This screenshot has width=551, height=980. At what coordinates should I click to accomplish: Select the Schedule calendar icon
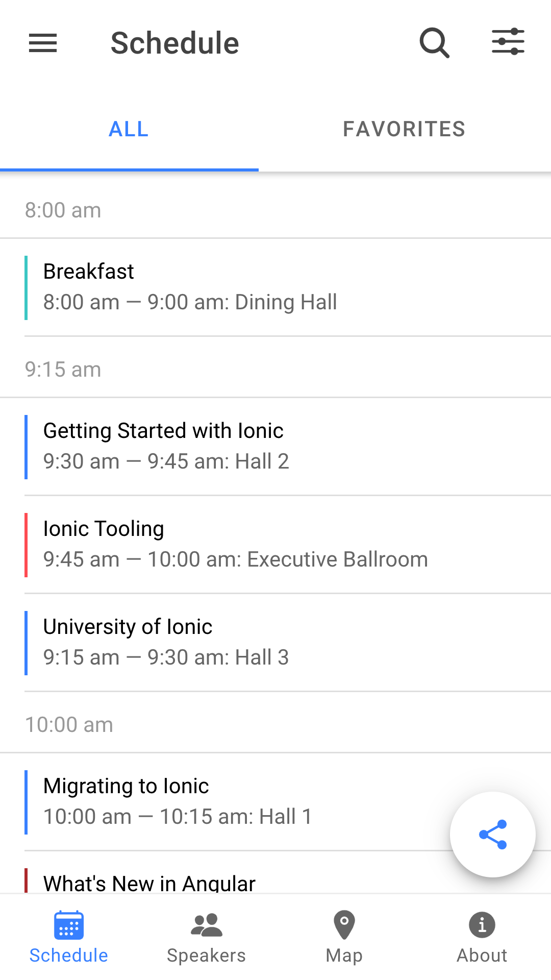point(69,925)
